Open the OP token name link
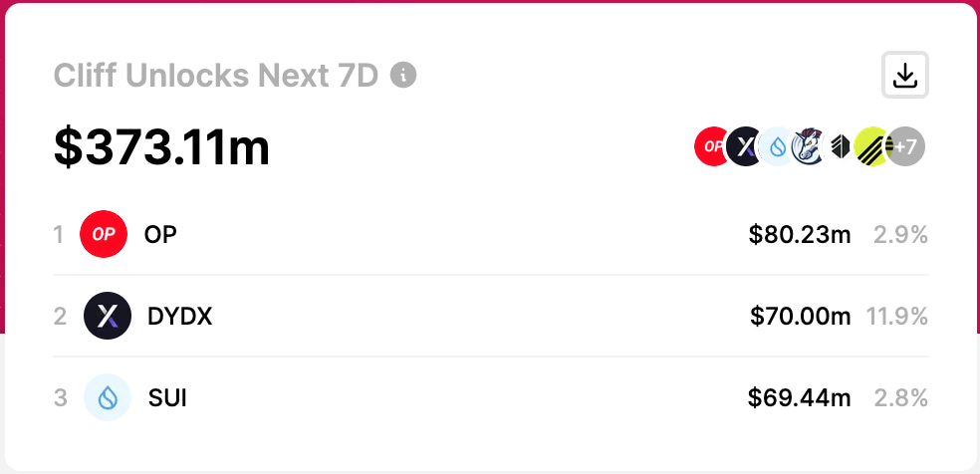This screenshot has width=980, height=474. pyautogui.click(x=160, y=234)
